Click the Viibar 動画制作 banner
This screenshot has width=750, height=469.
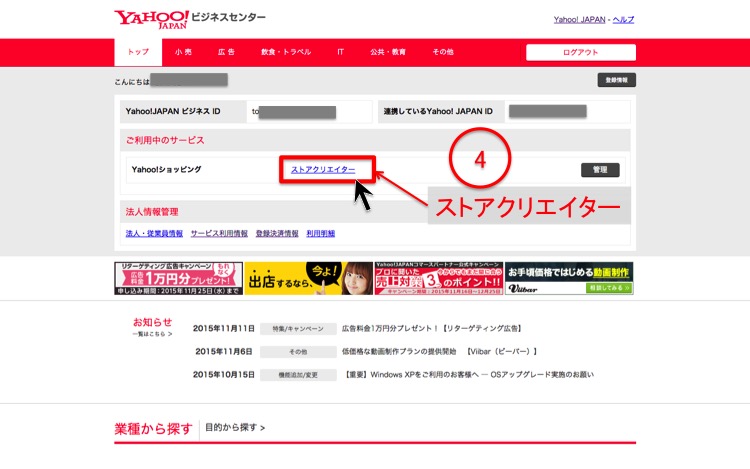point(569,278)
